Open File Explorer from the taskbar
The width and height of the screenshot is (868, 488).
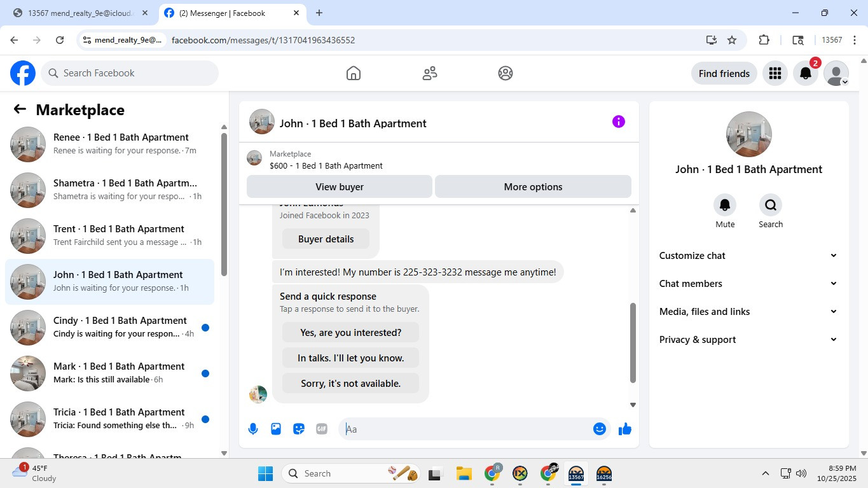[x=464, y=473]
